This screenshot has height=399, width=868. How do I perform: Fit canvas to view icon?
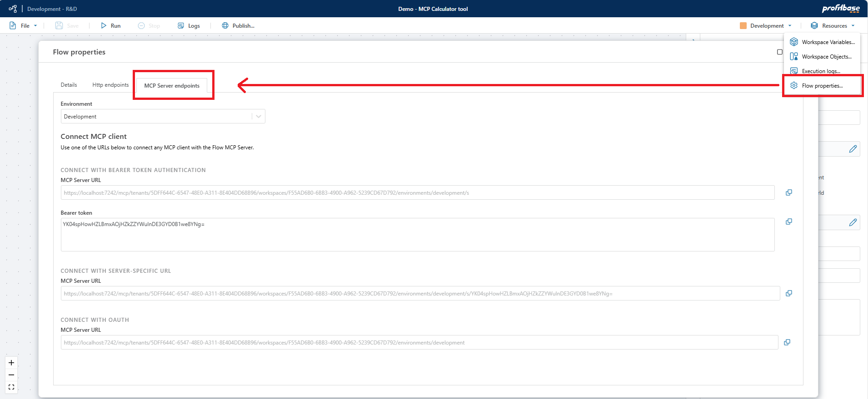point(11,387)
